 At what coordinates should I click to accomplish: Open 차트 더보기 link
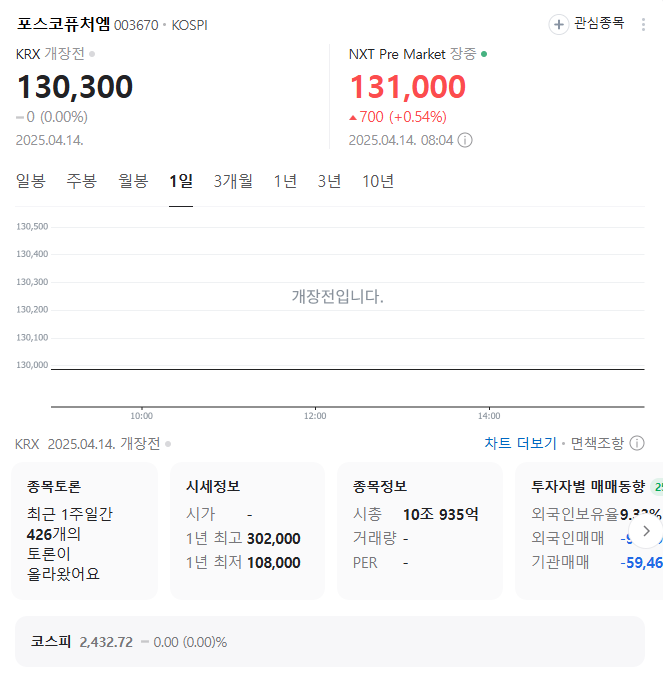pos(521,443)
